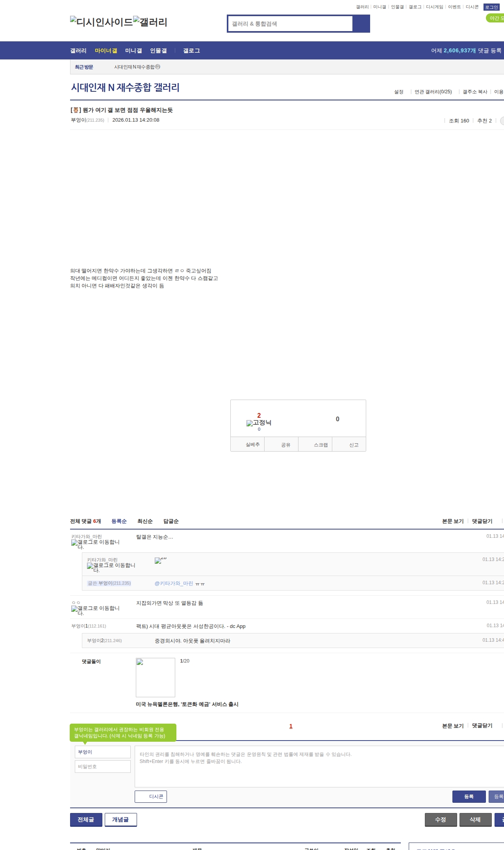This screenshot has height=850, width=504.
Task: Open 갤로그 in the blue navigation bar
Action: pos(191,51)
